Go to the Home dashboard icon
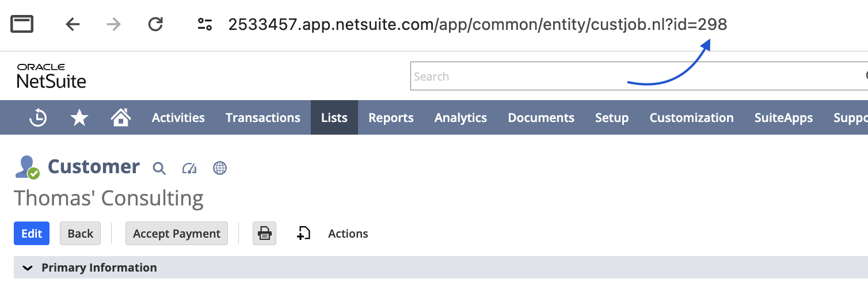The height and width of the screenshot is (290, 868). 120,117
